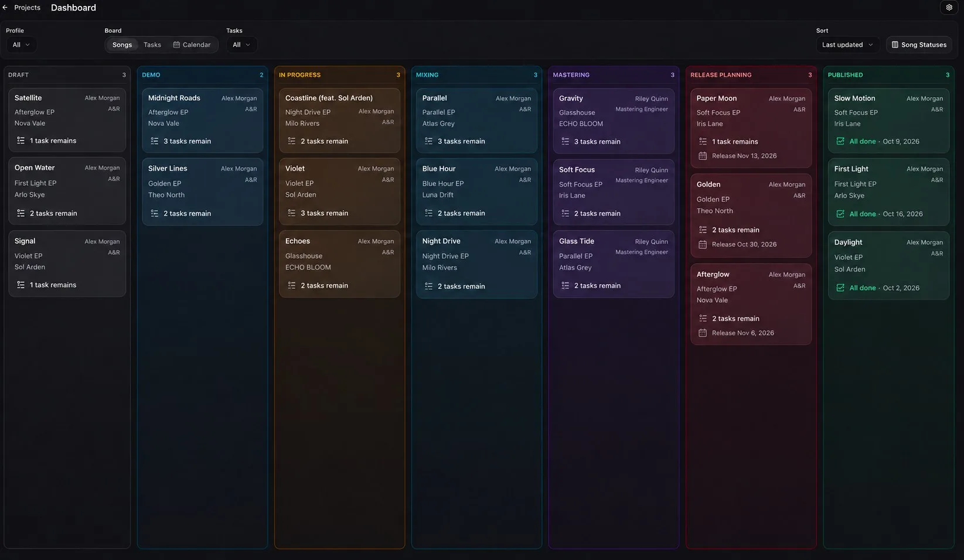The width and height of the screenshot is (964, 560).
Task: Open the Silver Lines song card
Action: (203, 192)
